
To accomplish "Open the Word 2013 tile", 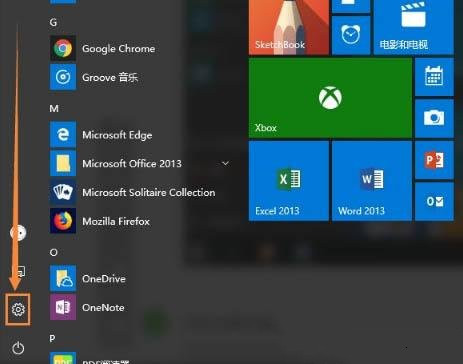I will [x=372, y=181].
